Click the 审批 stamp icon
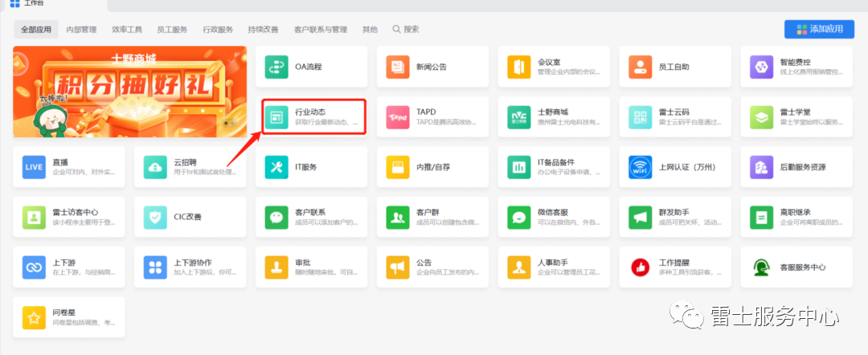The height and width of the screenshot is (355, 868). tap(275, 267)
